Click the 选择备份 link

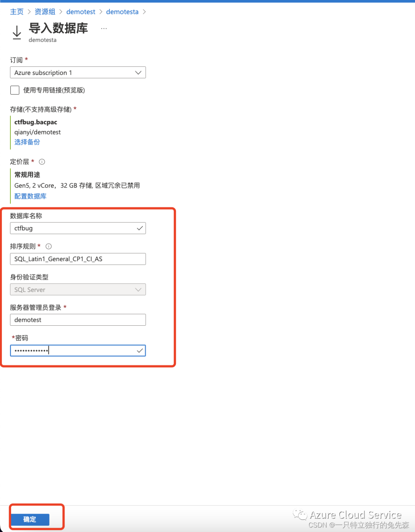(x=27, y=142)
